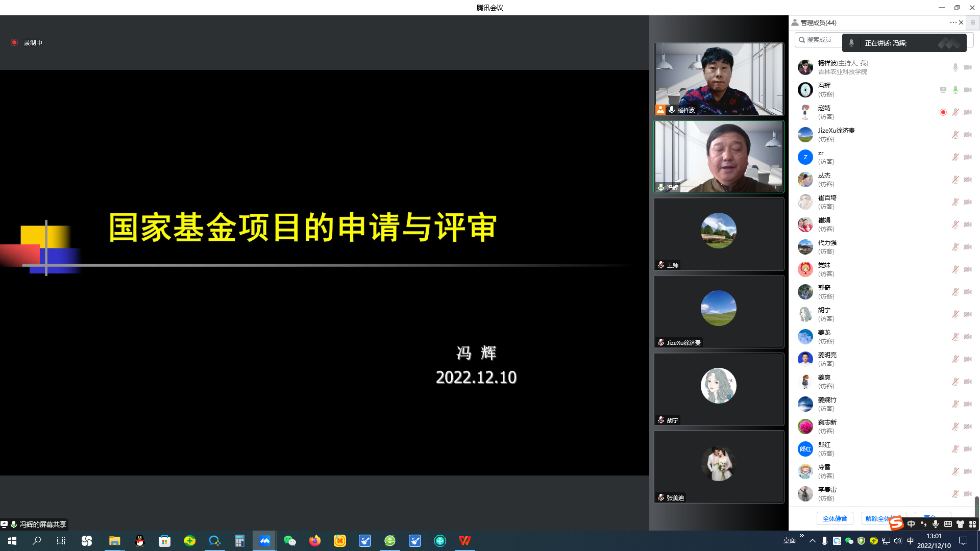
Task: Click the volume speaker tray icon
Action: (898, 541)
